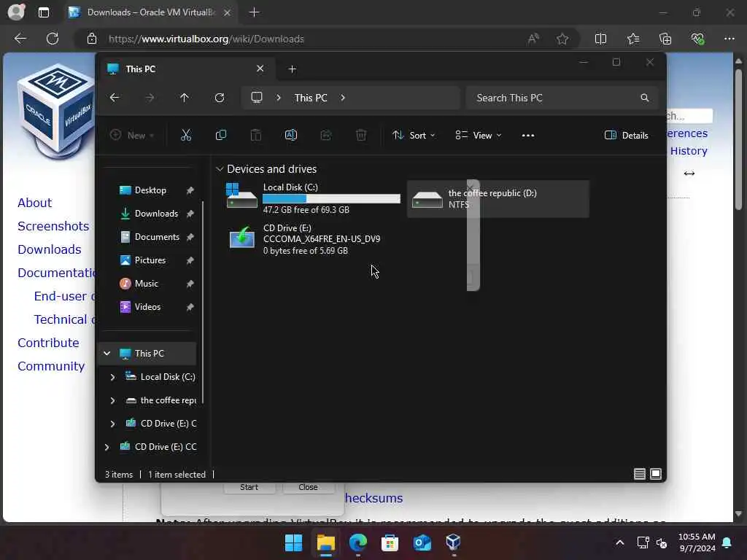The width and height of the screenshot is (747, 560).
Task: Collapse This PC tree node
Action: (x=107, y=354)
